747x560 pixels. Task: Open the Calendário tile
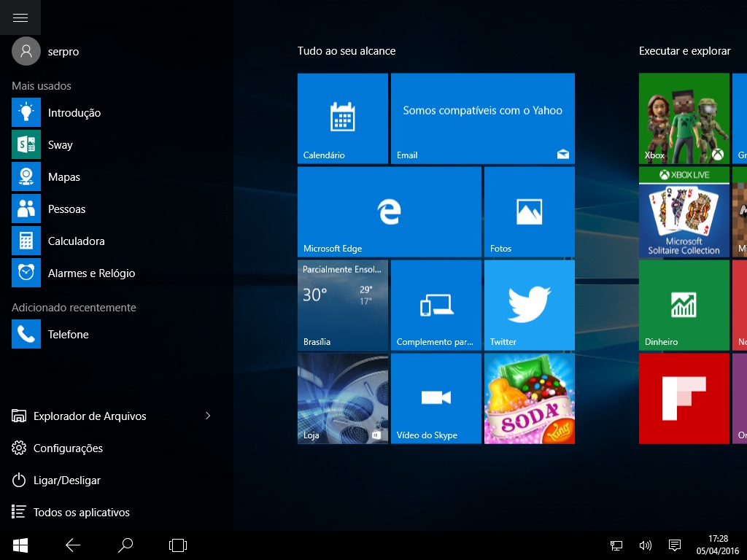coord(342,118)
